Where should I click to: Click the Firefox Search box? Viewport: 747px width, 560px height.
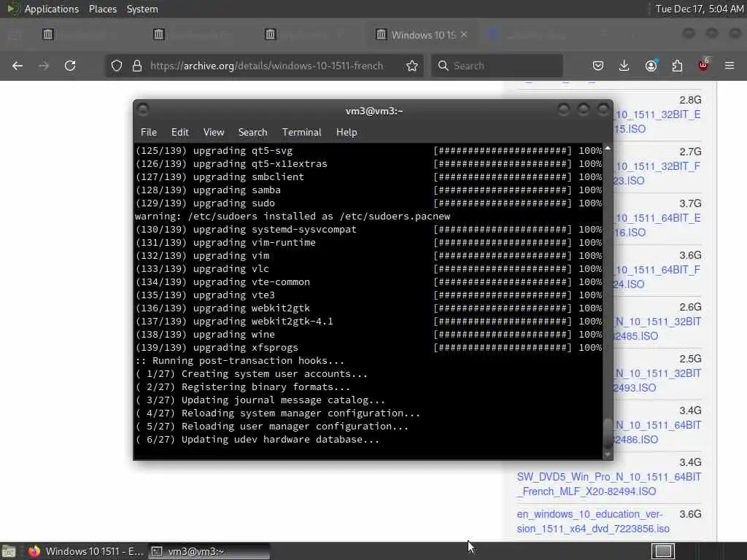498,66
